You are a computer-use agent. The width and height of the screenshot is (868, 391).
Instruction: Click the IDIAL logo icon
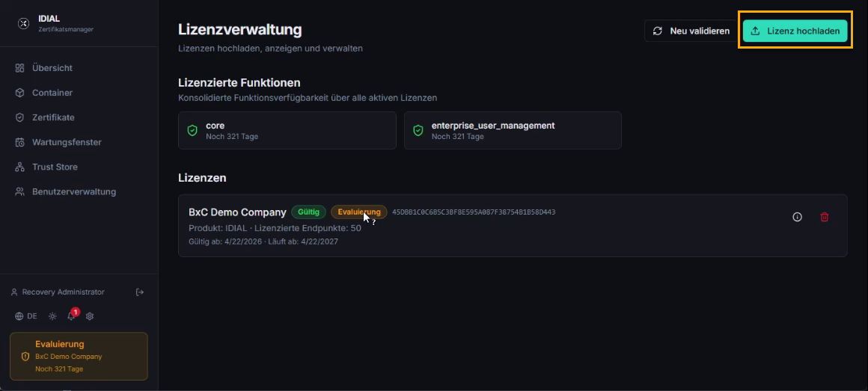click(x=23, y=24)
